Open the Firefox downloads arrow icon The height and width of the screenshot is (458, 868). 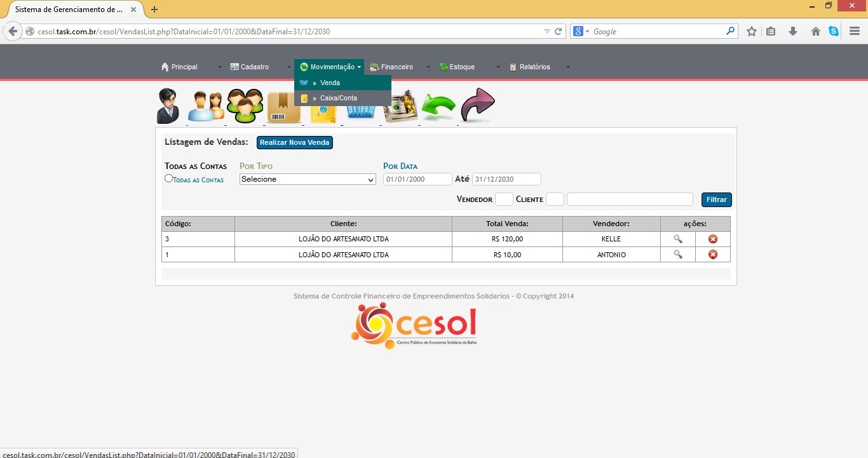click(x=793, y=31)
